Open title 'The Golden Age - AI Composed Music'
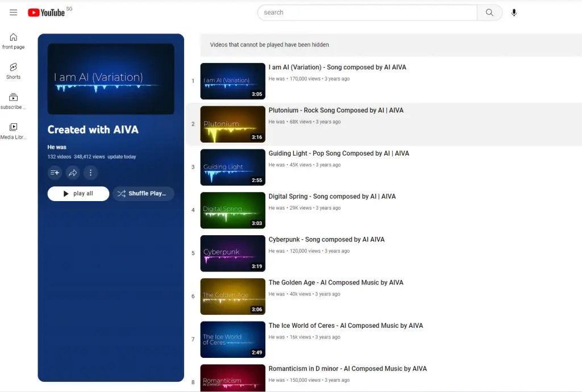This screenshot has width=582, height=392. (336, 282)
